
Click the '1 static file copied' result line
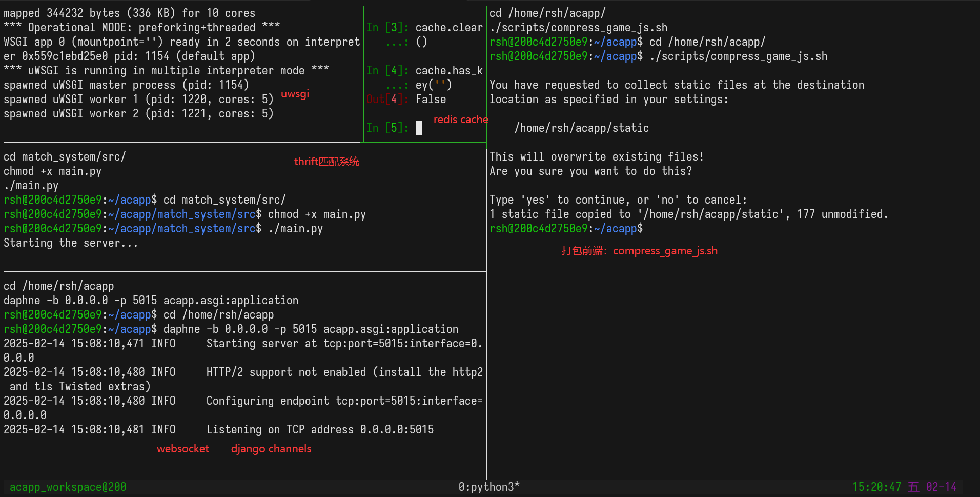point(688,214)
